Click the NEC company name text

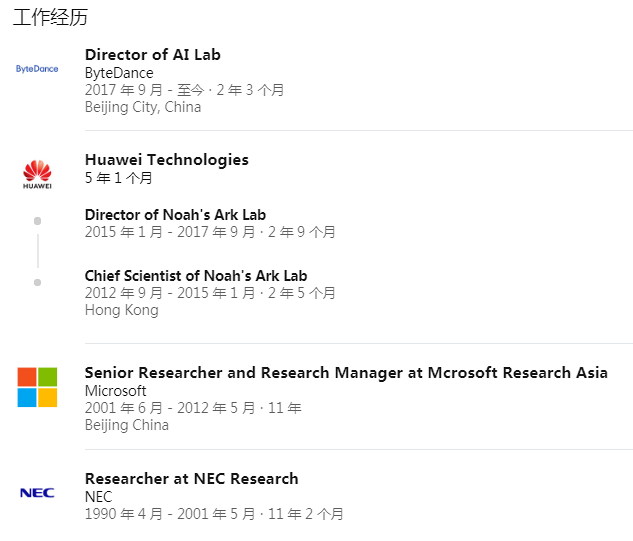98,497
